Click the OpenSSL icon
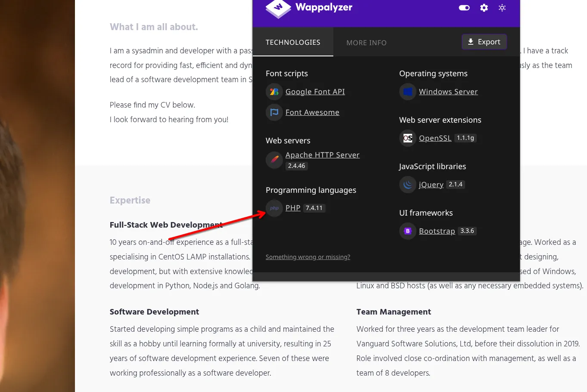 coord(407,138)
